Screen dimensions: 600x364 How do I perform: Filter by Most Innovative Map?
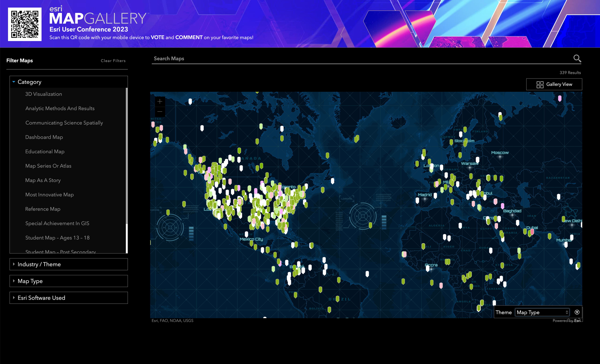click(49, 194)
